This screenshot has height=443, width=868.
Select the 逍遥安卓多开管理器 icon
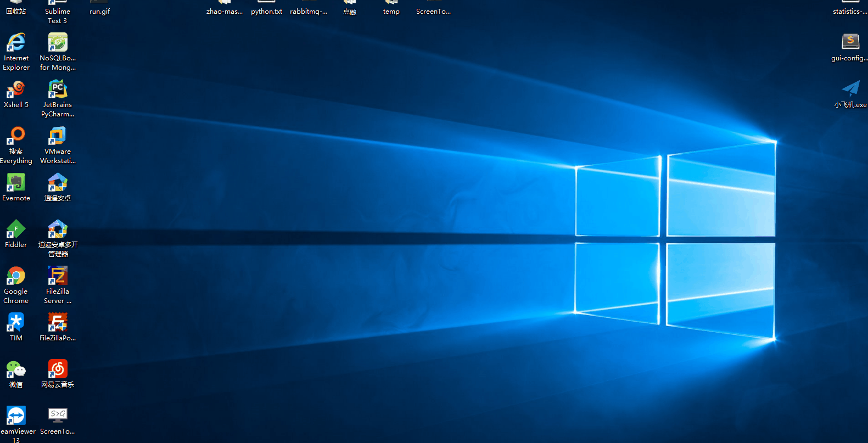click(58, 229)
